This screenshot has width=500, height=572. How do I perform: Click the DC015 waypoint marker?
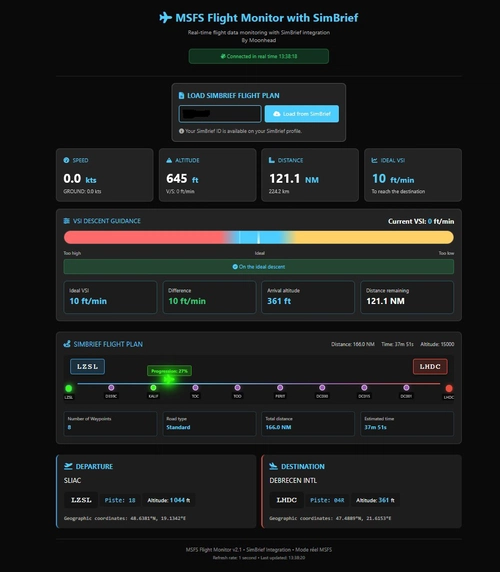point(364,387)
